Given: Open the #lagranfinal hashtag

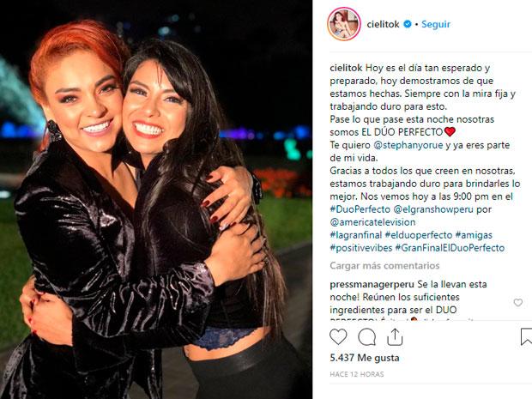Looking at the screenshot, I should click(x=355, y=235).
